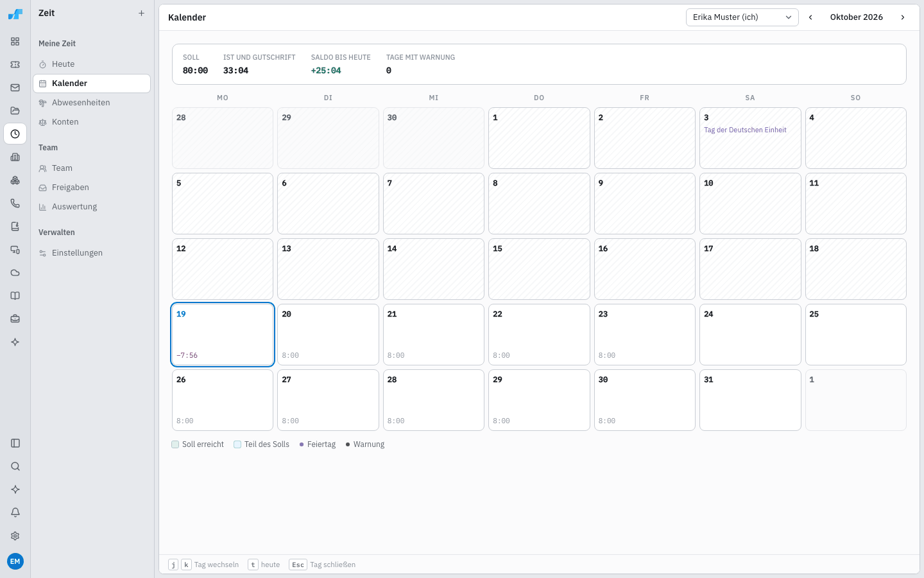Click the Warnung legend entry
This screenshot has height=578, width=924.
(x=365, y=444)
